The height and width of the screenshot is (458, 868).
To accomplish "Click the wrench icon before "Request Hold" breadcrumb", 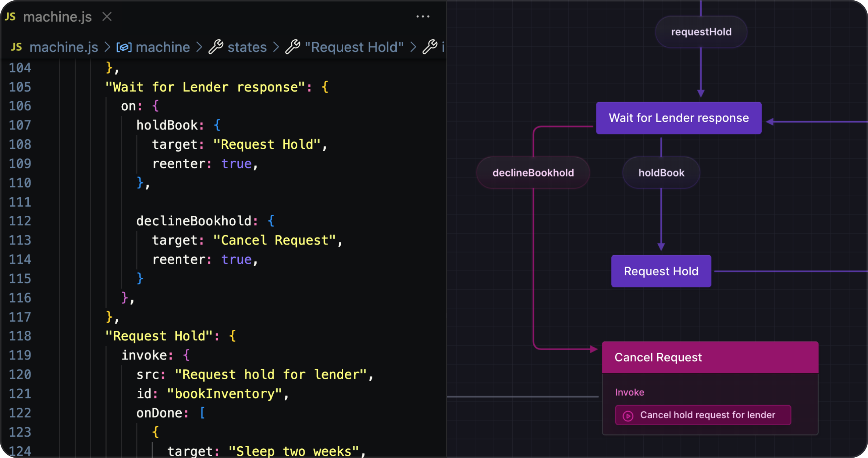I will pos(293,47).
